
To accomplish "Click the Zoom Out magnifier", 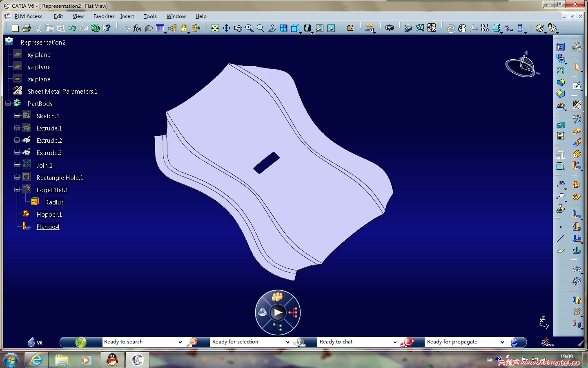I will click(261, 28).
